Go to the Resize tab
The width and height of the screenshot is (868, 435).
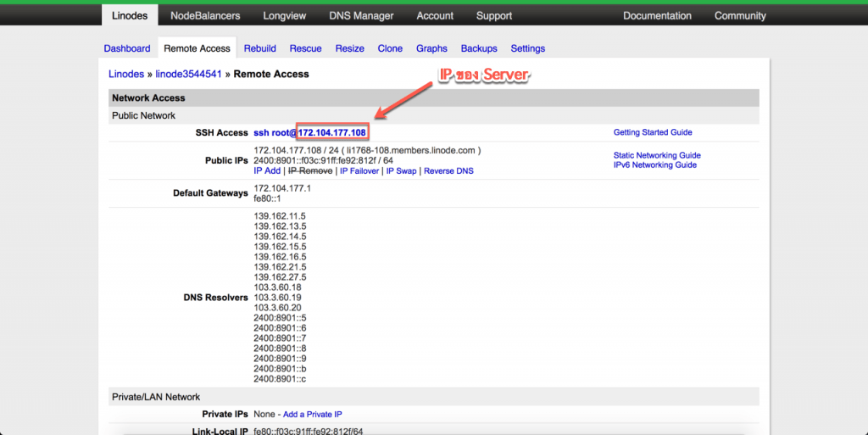click(x=349, y=48)
